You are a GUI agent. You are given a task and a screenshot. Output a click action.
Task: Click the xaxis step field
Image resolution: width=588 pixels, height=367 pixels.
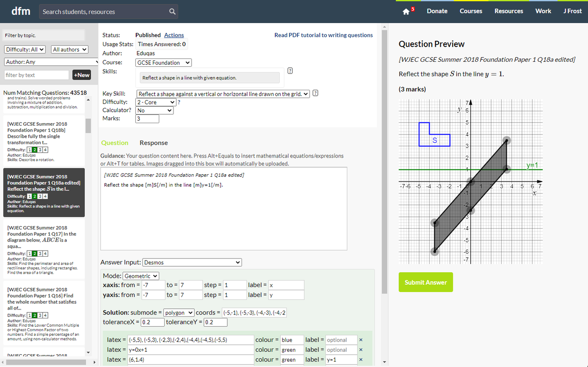click(x=234, y=285)
